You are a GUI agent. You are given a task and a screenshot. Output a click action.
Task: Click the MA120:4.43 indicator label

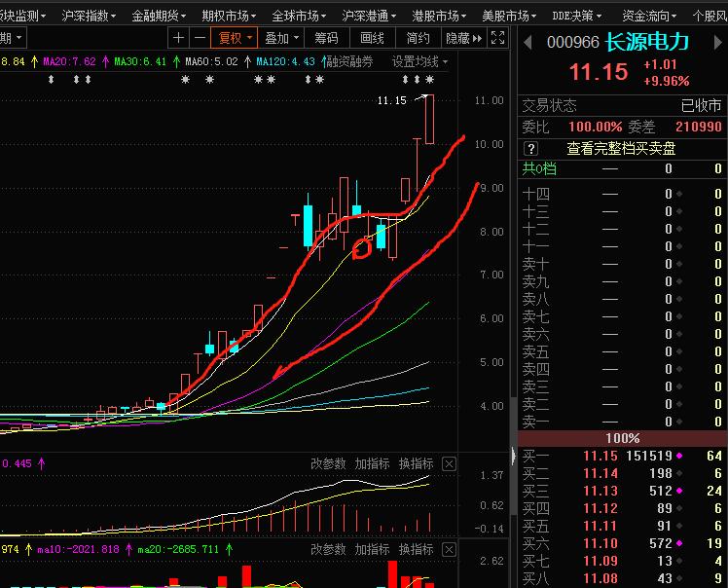point(285,61)
